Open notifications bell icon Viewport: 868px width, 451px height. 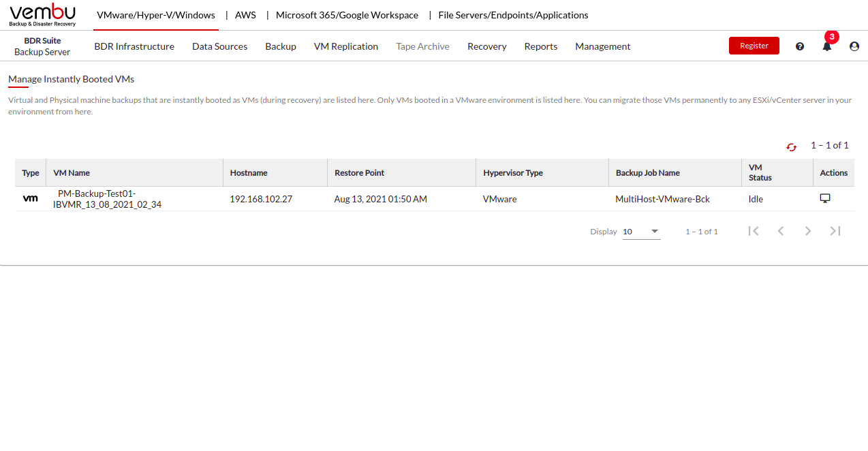(827, 46)
